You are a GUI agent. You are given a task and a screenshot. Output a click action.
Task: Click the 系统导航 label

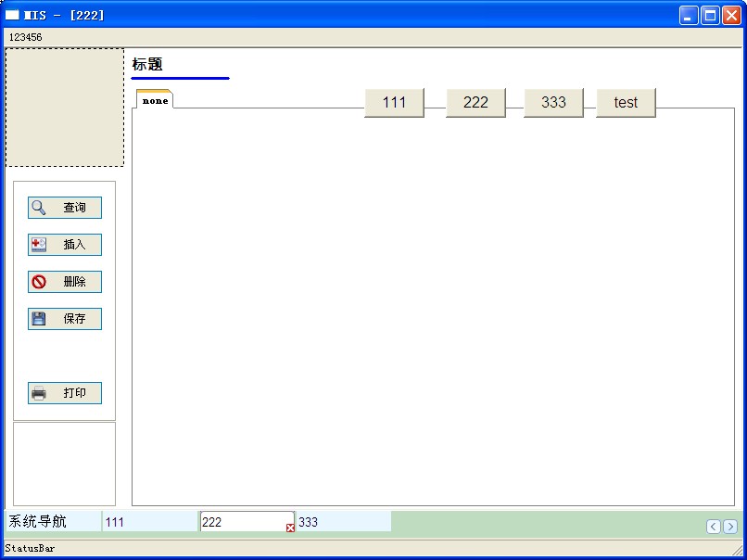38,521
